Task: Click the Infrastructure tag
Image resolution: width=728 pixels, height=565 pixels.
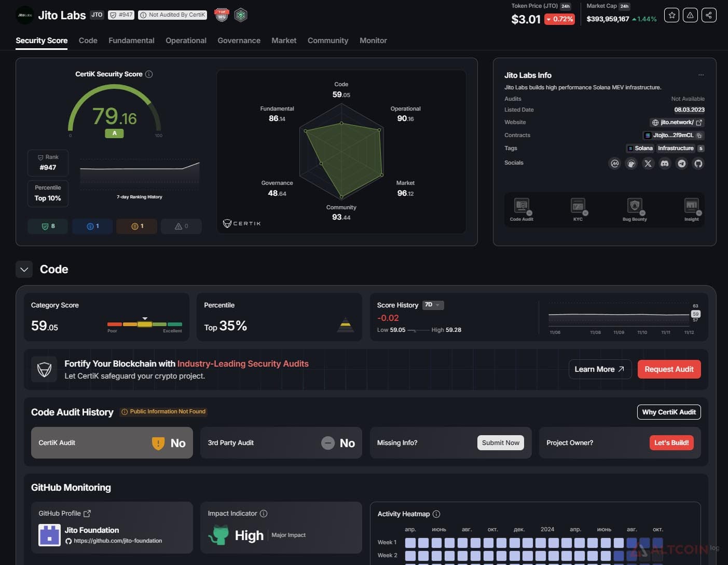Action: pyautogui.click(x=676, y=149)
